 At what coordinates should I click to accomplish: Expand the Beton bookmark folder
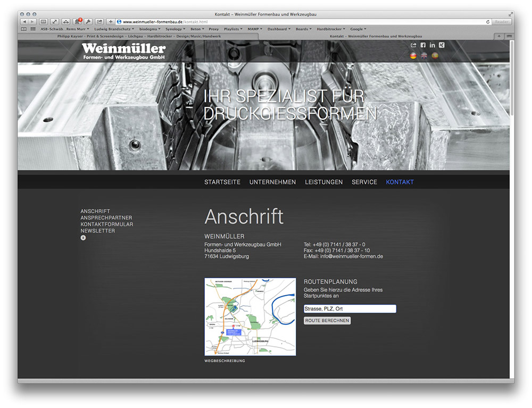click(x=197, y=29)
